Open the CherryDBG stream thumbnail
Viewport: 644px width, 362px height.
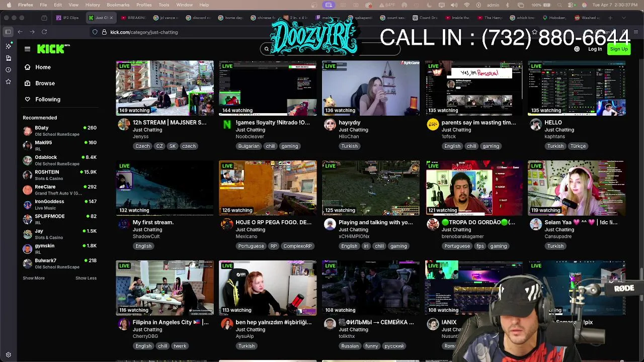165,288
